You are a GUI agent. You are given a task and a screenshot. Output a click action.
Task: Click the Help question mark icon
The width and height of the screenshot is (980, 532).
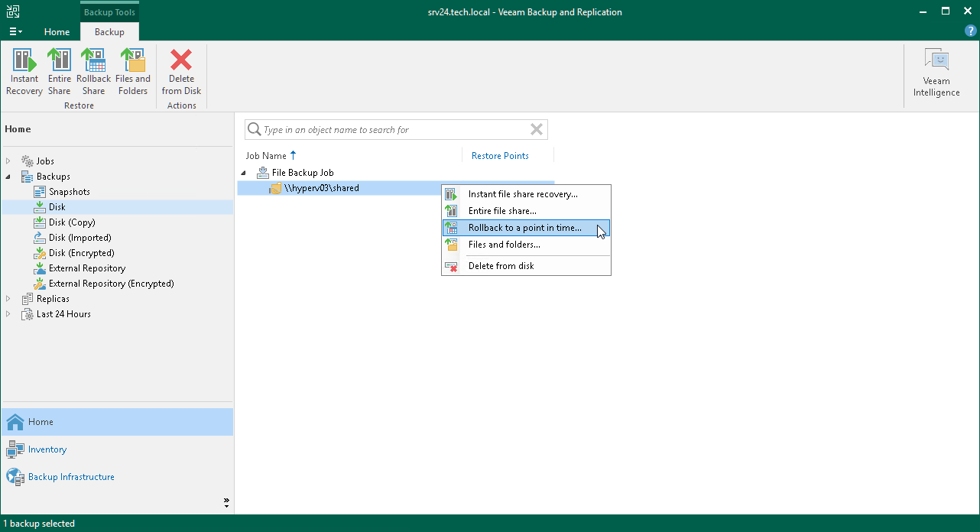point(970,31)
